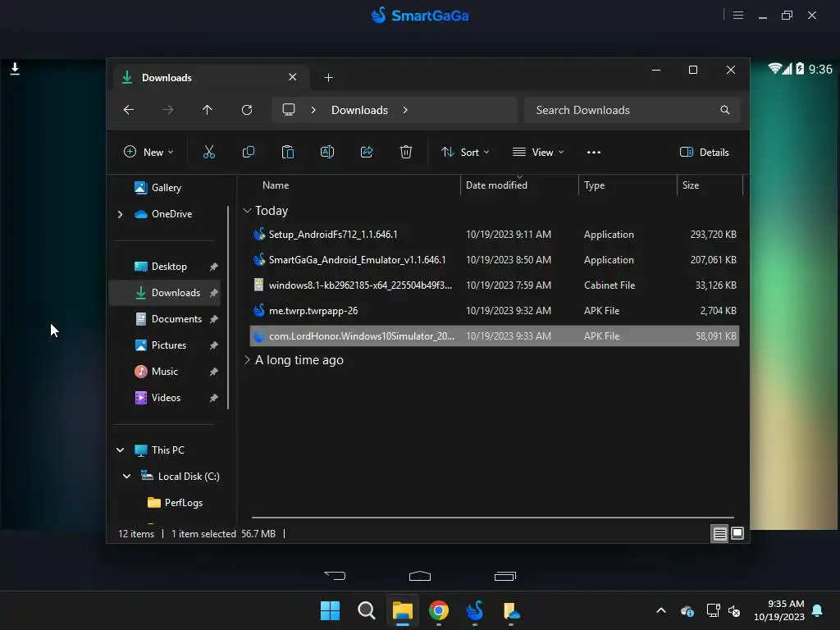Viewport: 840px width, 630px height.
Task: Click Android home navigation button
Action: 419,576
